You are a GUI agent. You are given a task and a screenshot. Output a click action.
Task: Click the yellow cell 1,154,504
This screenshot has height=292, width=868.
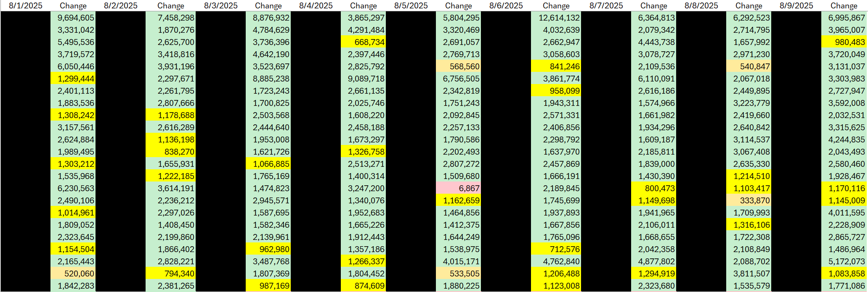tap(73, 249)
